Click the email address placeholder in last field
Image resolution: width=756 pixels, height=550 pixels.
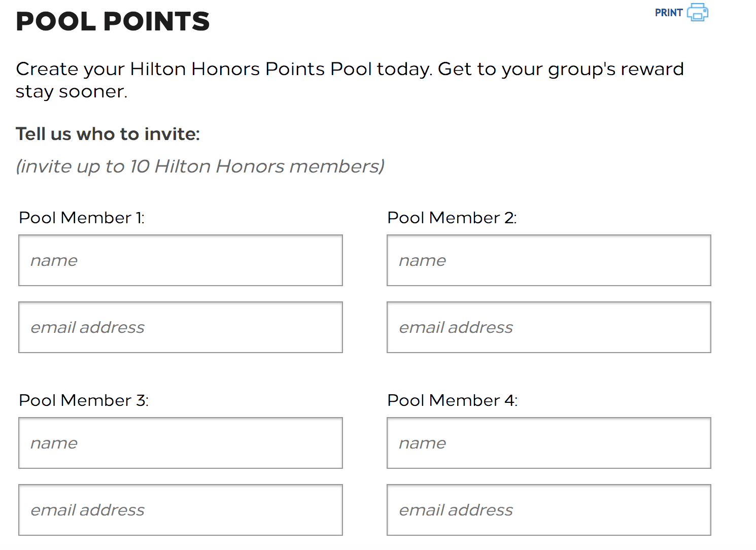(456, 510)
